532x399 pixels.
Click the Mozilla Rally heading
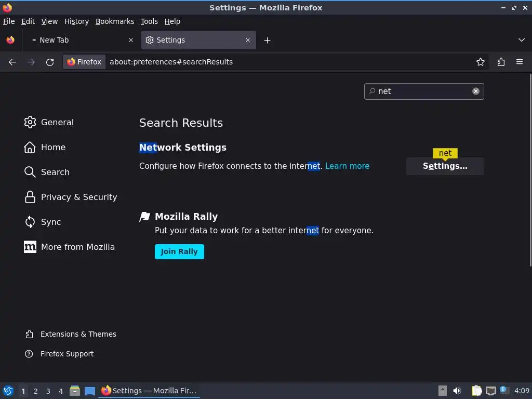pyautogui.click(x=187, y=217)
